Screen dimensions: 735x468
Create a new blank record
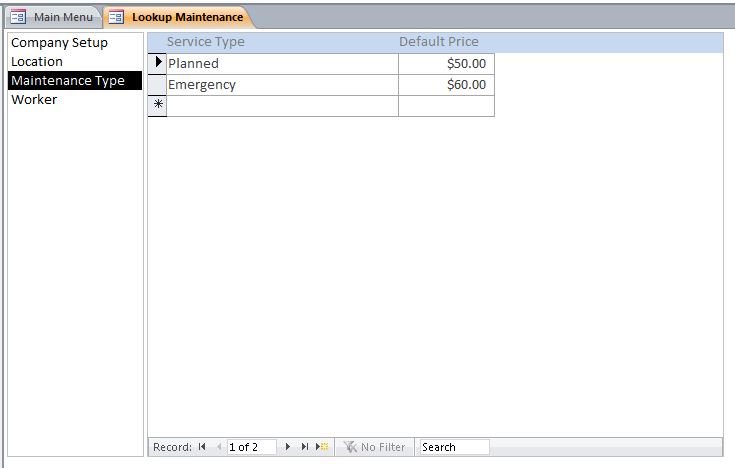click(x=322, y=447)
